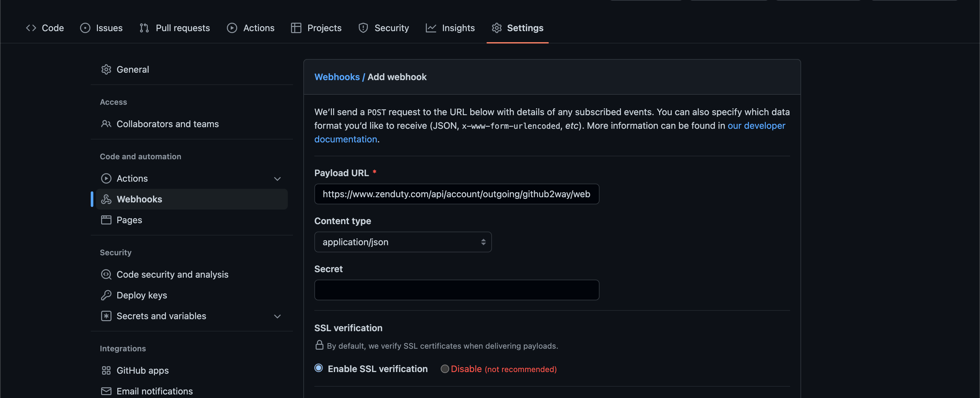The height and width of the screenshot is (398, 980).
Task: Click the General gear icon in sidebar
Action: pos(106,69)
